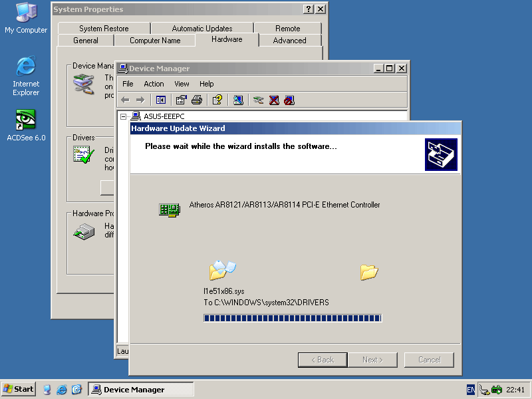Click the System Properties help (?) button

tap(308, 9)
